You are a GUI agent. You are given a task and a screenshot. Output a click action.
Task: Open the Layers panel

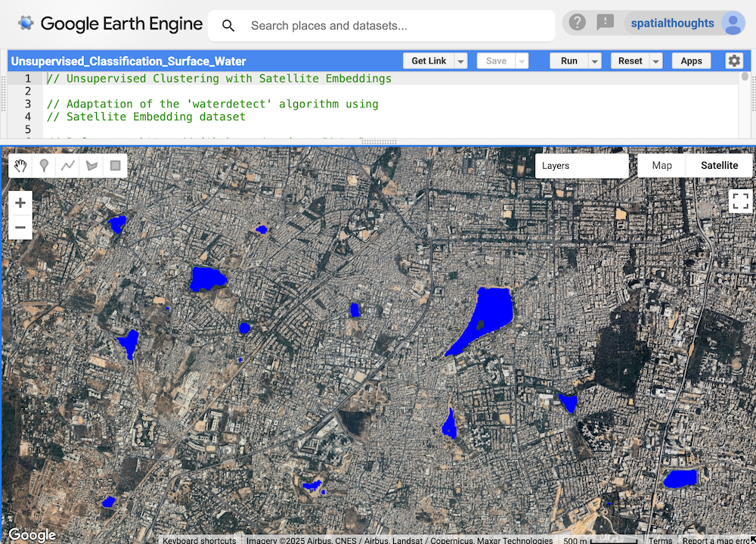tap(581, 166)
